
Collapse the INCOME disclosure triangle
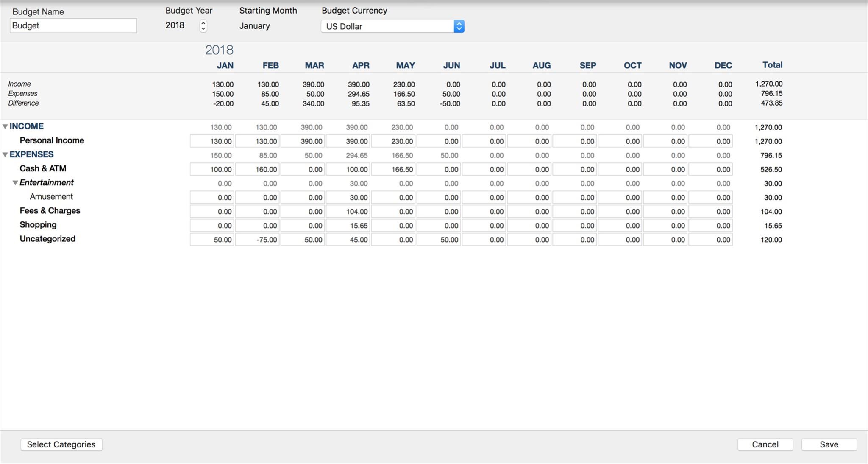tap(5, 126)
